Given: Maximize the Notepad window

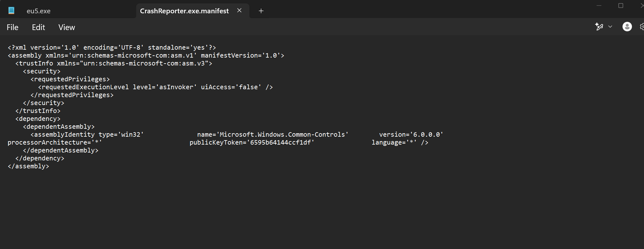Looking at the screenshot, I should point(621,5).
